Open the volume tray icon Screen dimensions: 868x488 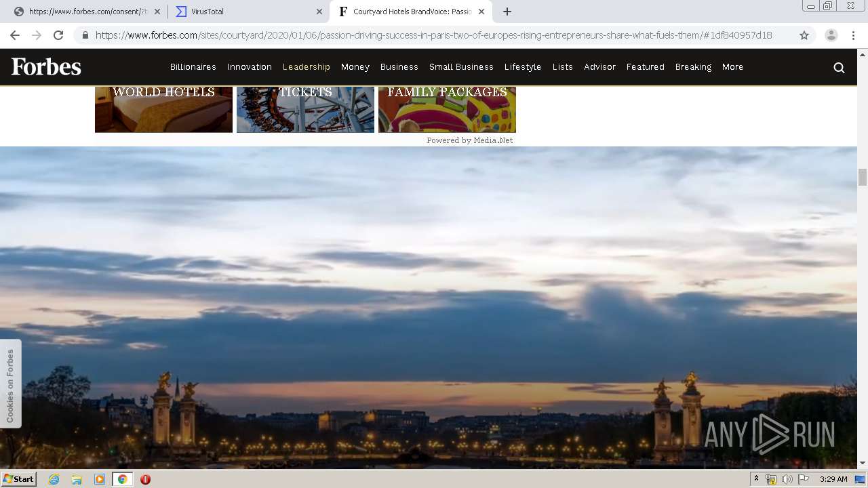pos(787,479)
